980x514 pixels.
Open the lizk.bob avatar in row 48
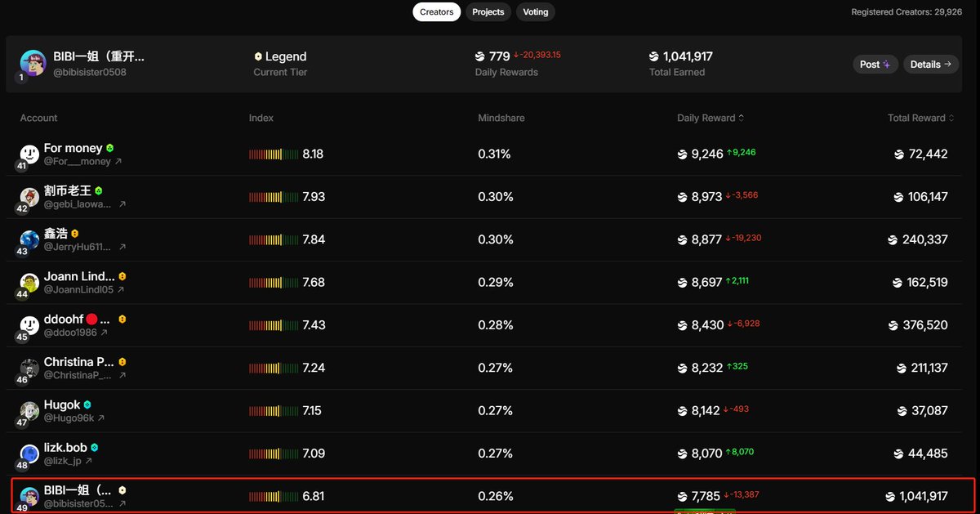pos(30,453)
